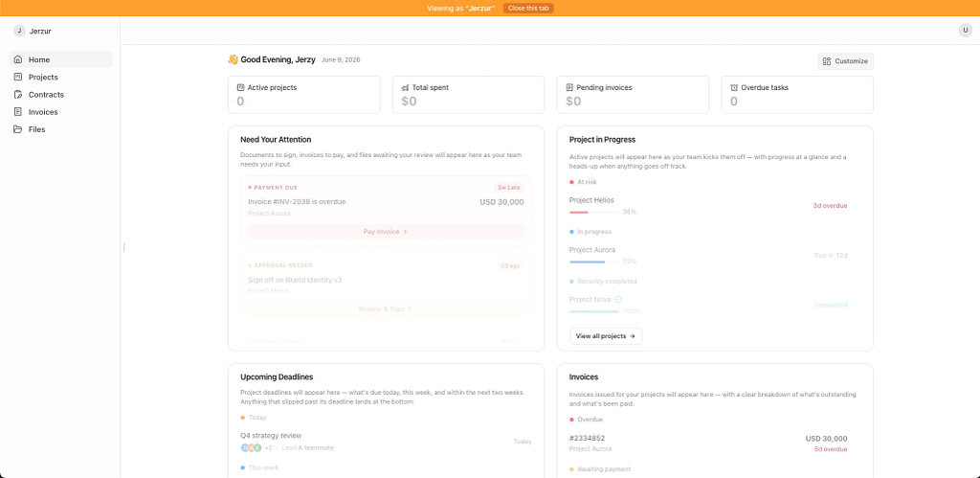Close this tab via orange banner button
The width and height of the screenshot is (980, 478).
[x=528, y=8]
